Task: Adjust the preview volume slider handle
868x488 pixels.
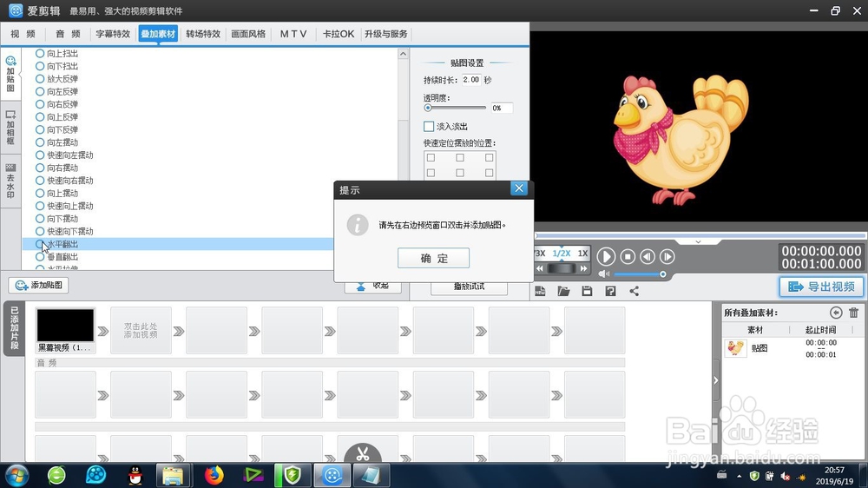Action: (662, 274)
